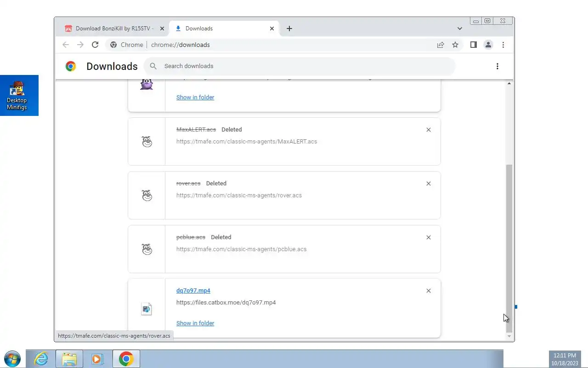This screenshot has height=368, width=588.
Task: Click the strikethrough MaxALERT.acs filename
Action: click(196, 130)
